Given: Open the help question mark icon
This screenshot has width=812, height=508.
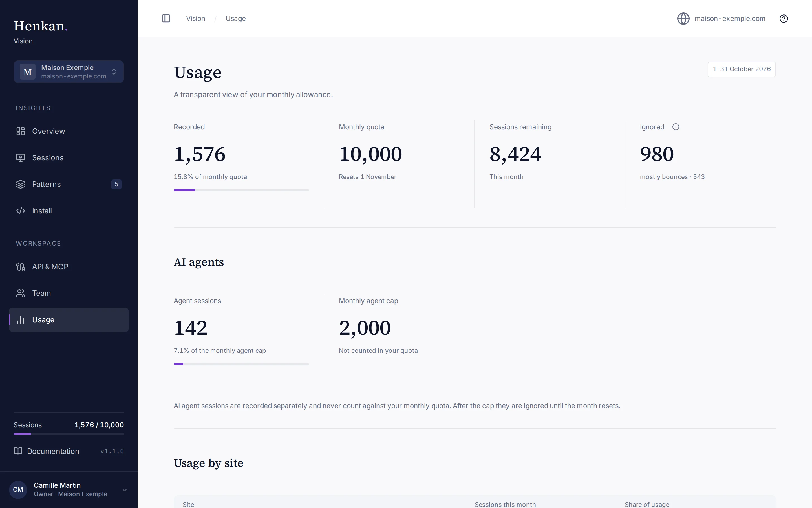Looking at the screenshot, I should coord(784,18).
